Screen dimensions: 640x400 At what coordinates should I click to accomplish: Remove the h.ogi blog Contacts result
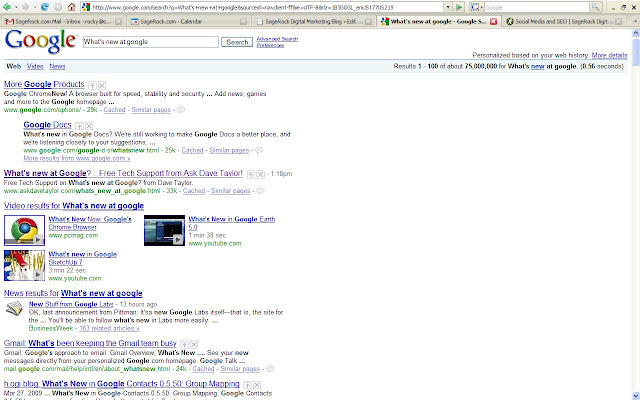click(x=257, y=385)
